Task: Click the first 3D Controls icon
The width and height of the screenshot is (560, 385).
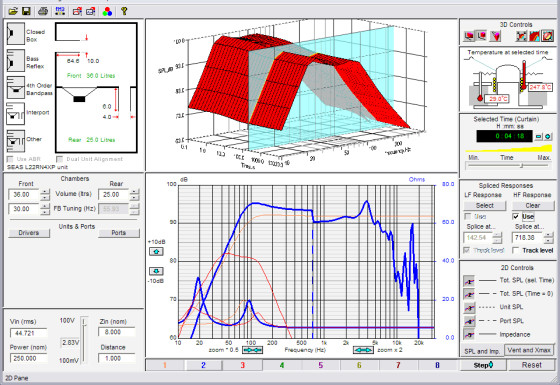Action: coord(469,36)
